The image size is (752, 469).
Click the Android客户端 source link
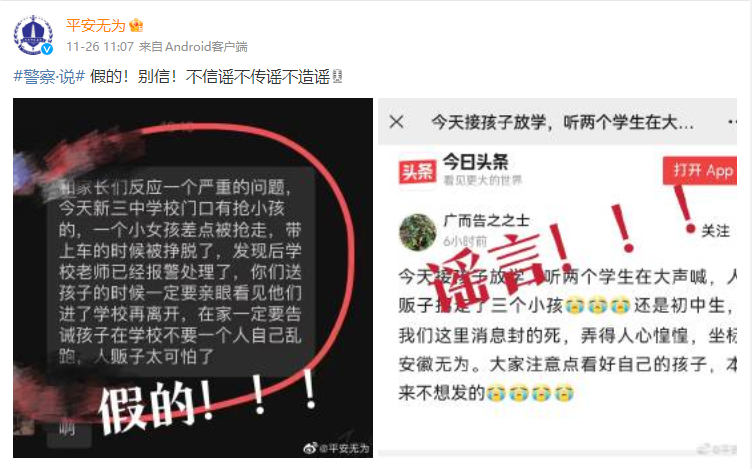point(206,47)
